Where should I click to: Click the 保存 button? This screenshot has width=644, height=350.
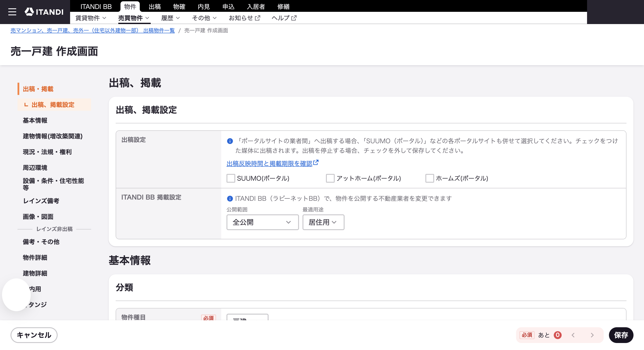pos(621,335)
